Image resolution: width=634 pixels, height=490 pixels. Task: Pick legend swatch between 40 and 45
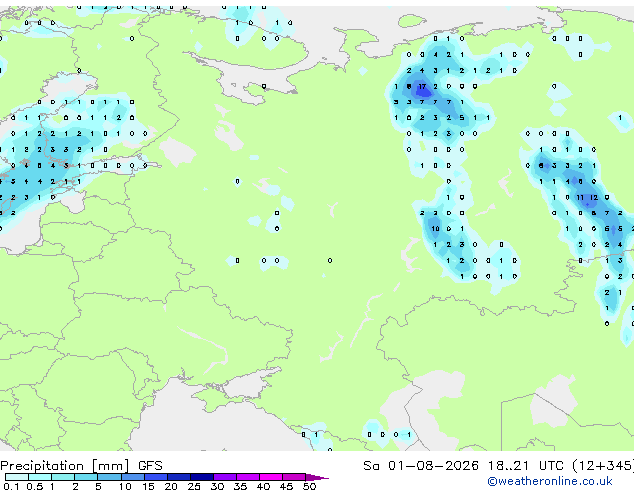[x=271, y=477]
